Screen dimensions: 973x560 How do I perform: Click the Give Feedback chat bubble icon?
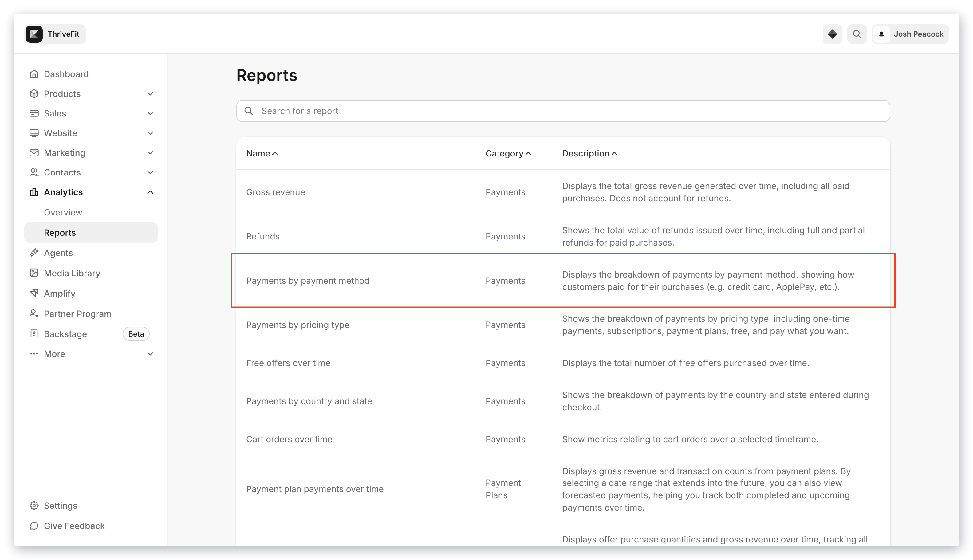tap(34, 525)
